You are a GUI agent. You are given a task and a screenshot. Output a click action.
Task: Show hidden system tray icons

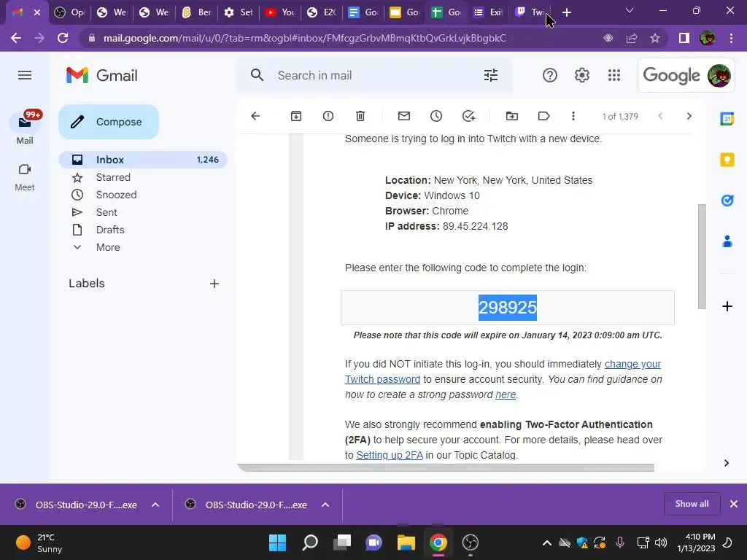pos(547,542)
